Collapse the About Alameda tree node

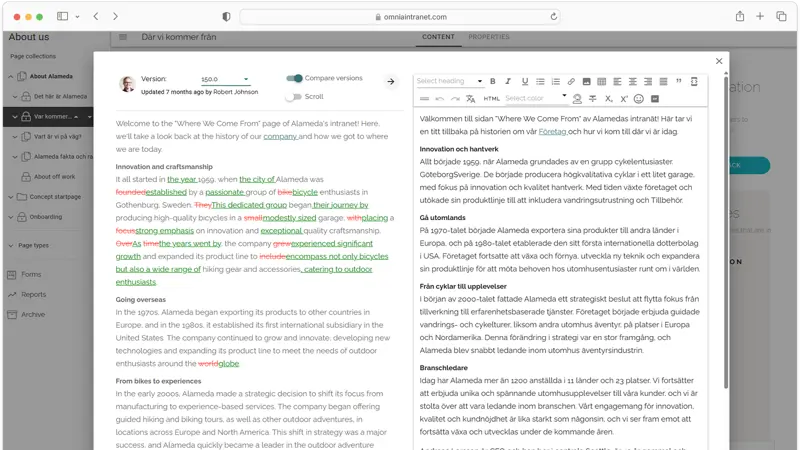pos(11,77)
